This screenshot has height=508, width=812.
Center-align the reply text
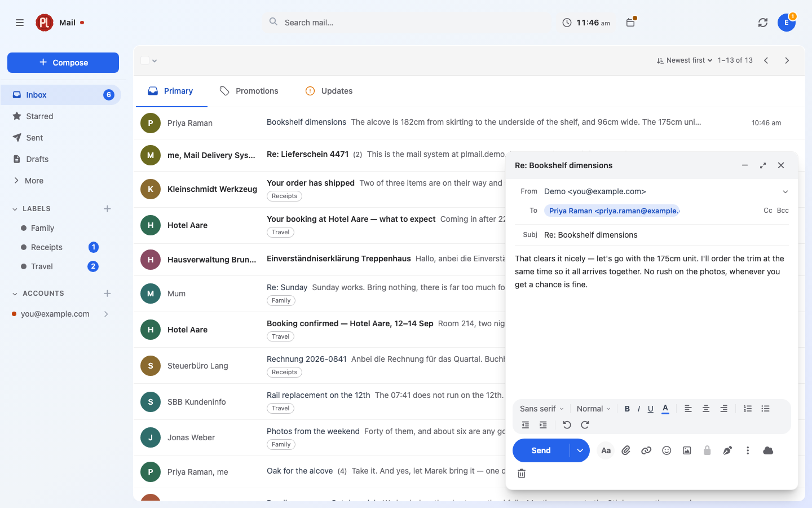tap(706, 409)
